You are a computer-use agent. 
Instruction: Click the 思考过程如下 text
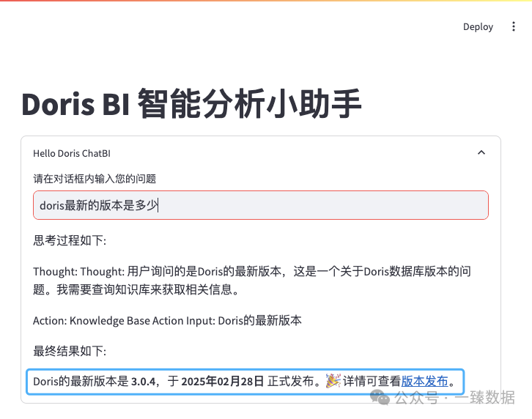coord(70,240)
